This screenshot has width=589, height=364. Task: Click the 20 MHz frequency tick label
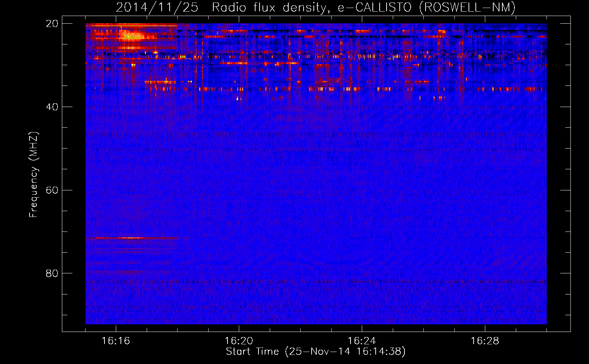(x=52, y=24)
